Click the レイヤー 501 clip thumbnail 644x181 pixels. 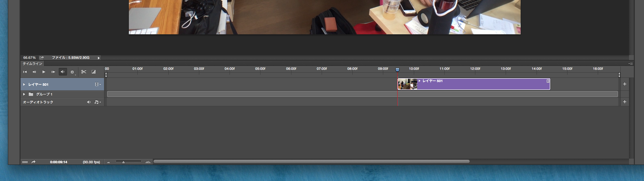408,84
